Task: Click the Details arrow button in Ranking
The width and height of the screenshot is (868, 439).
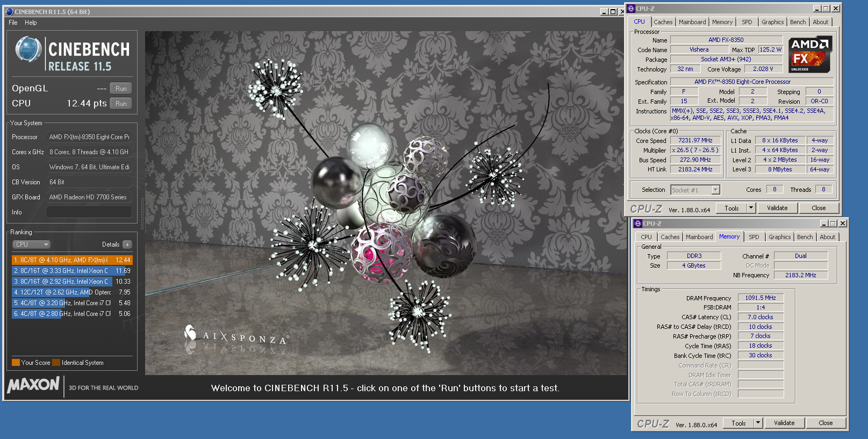Action: (x=127, y=244)
